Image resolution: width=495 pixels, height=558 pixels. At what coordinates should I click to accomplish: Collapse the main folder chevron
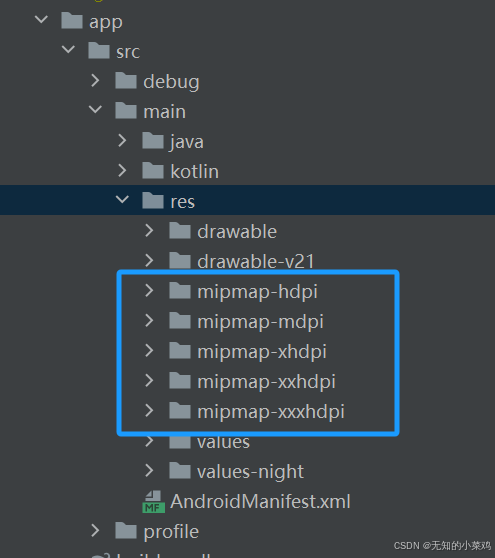pos(95,109)
